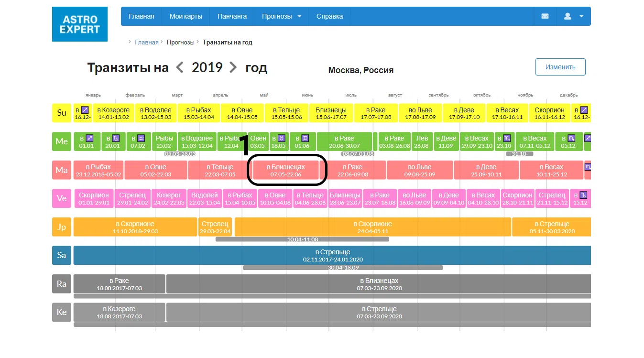
Task: Select Mars в Близнецах transit block
Action: click(286, 170)
